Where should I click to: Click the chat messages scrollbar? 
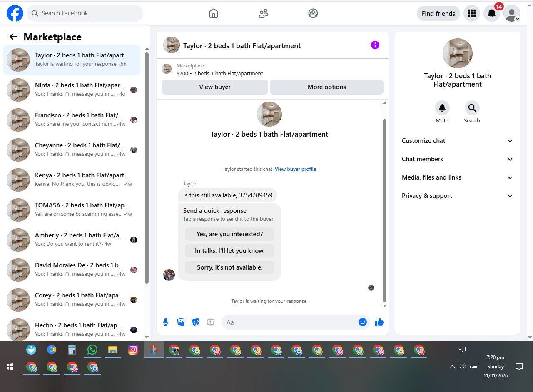[385, 210]
